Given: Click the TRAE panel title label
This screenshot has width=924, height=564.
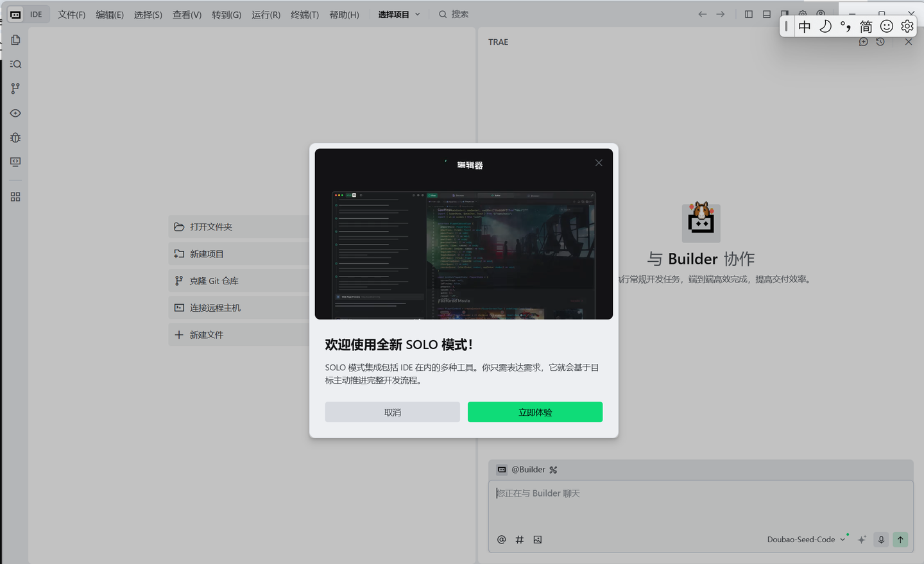Looking at the screenshot, I should 498,42.
